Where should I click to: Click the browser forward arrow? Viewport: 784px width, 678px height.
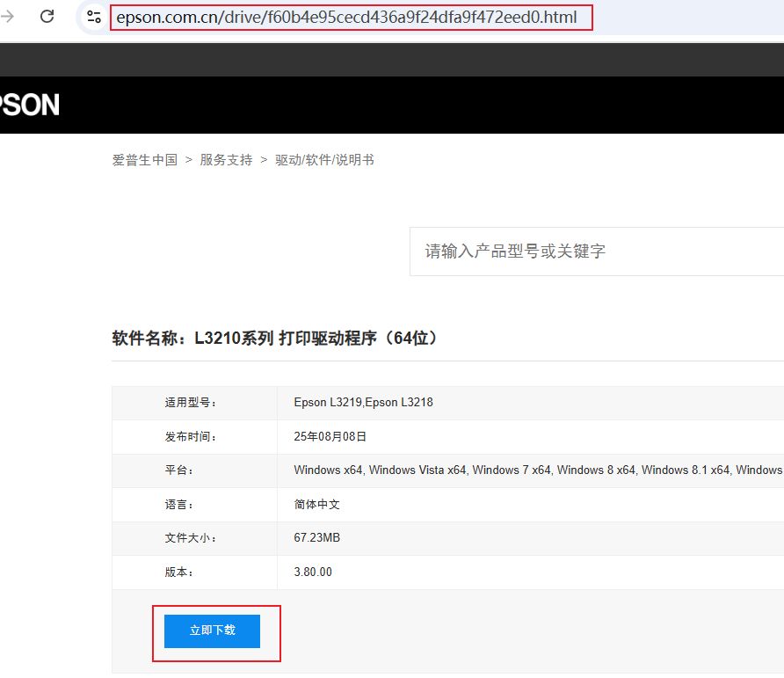(x=8, y=17)
